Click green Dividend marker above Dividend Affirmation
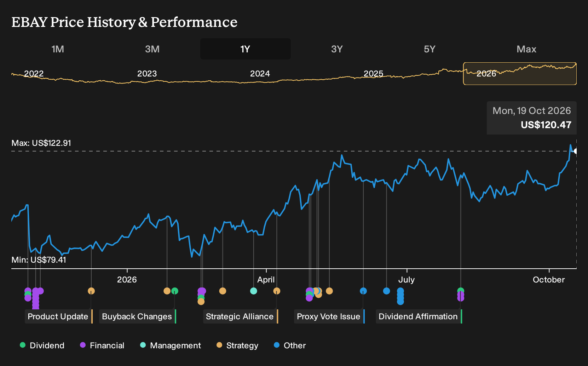The image size is (588, 366). tap(461, 291)
